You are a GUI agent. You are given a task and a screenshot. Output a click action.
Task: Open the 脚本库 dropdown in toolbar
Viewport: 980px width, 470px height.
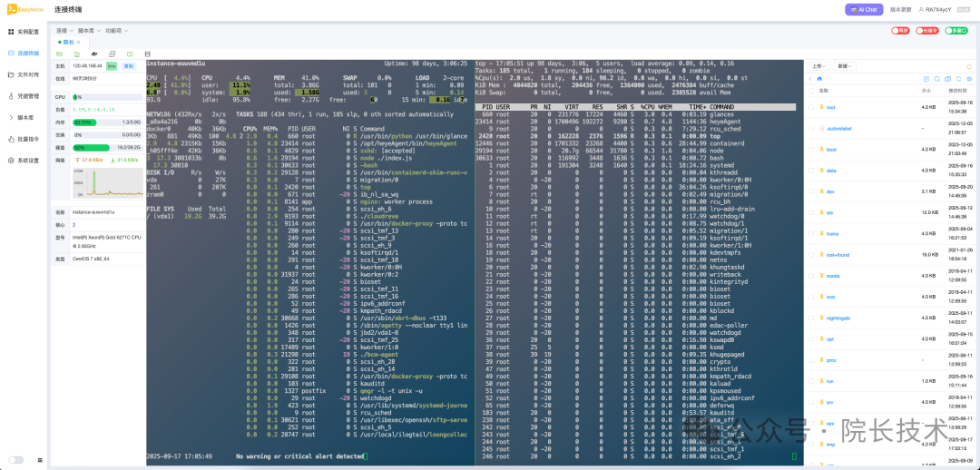click(x=89, y=30)
